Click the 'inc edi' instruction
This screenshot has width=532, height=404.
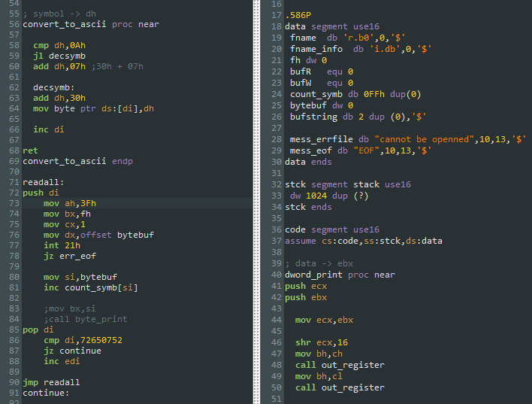pyautogui.click(x=62, y=362)
